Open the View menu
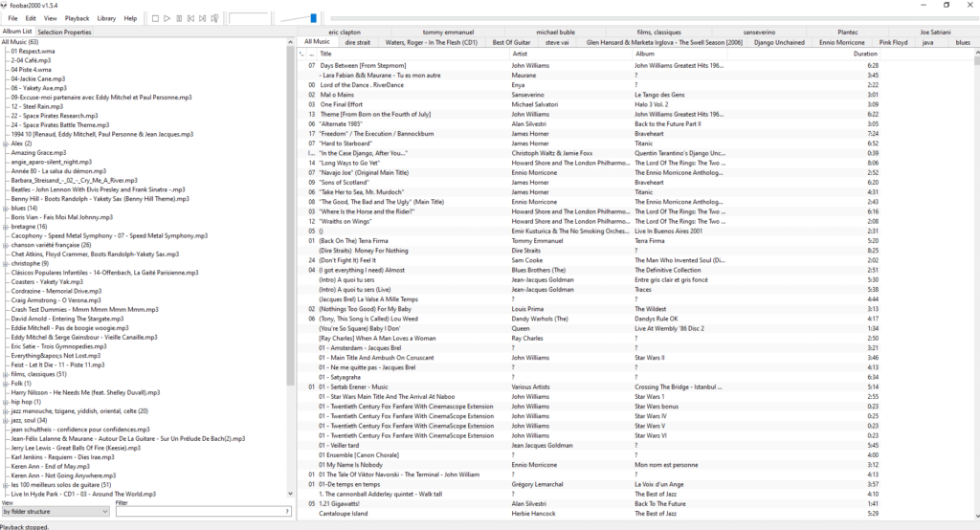Image resolution: width=980 pixels, height=530 pixels. coord(50,19)
